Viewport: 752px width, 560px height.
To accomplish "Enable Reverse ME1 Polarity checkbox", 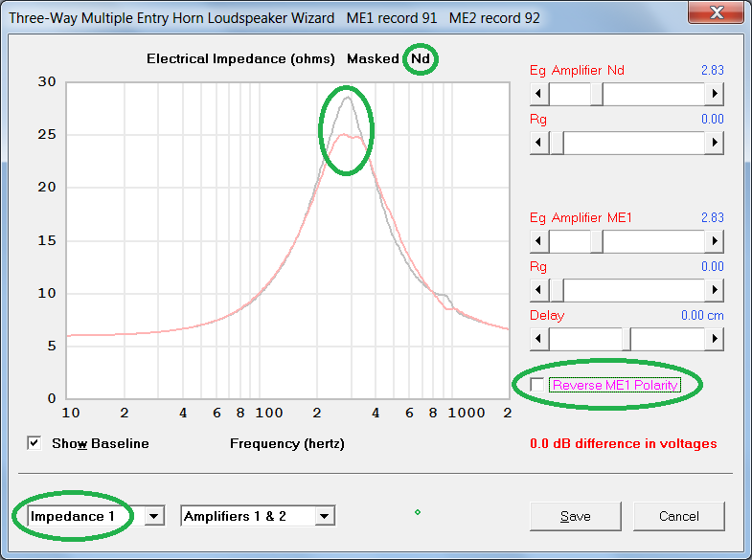I will (x=537, y=385).
